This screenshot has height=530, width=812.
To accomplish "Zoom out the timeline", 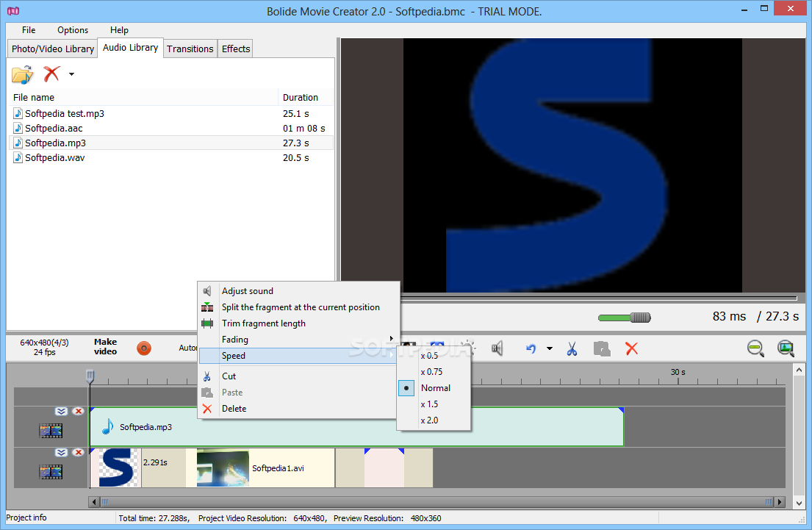I will [755, 348].
